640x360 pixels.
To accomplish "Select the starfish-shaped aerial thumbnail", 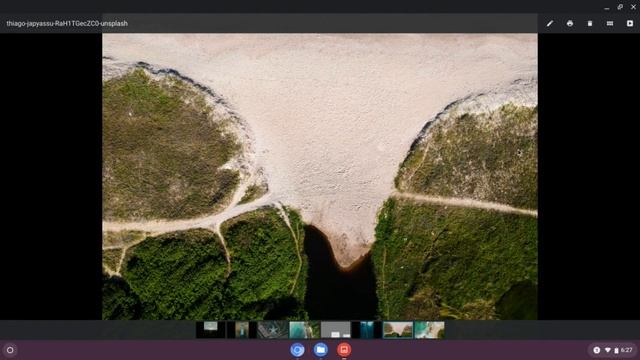I will click(x=273, y=330).
